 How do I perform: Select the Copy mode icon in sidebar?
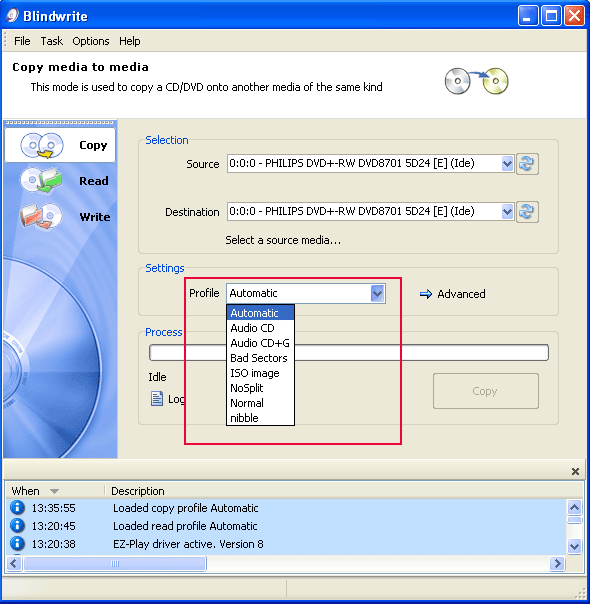click(42, 146)
